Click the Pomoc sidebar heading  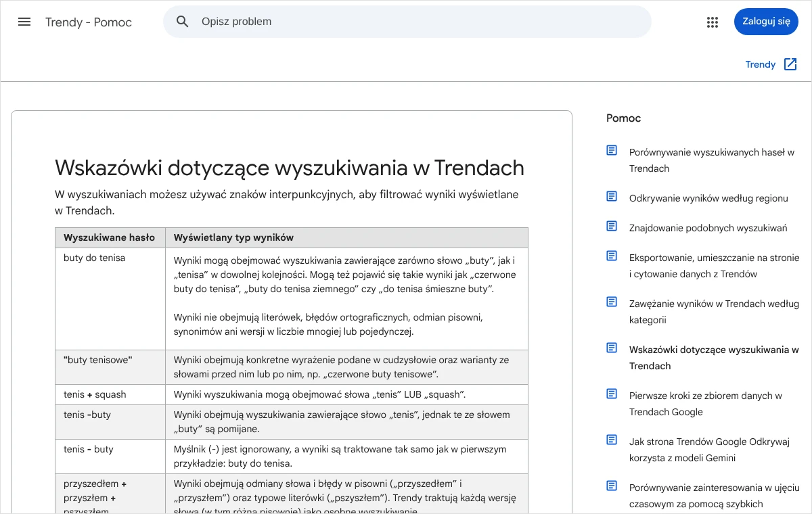(x=623, y=118)
